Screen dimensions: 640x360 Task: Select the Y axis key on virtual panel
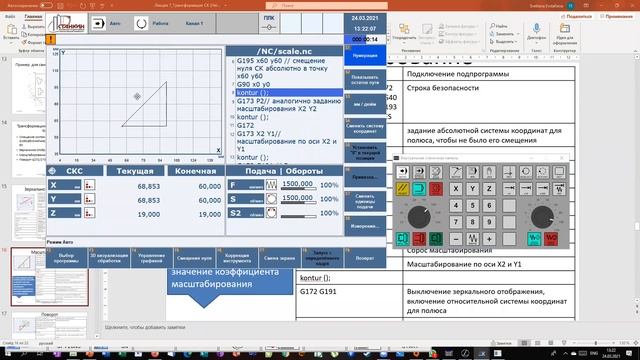473,189
